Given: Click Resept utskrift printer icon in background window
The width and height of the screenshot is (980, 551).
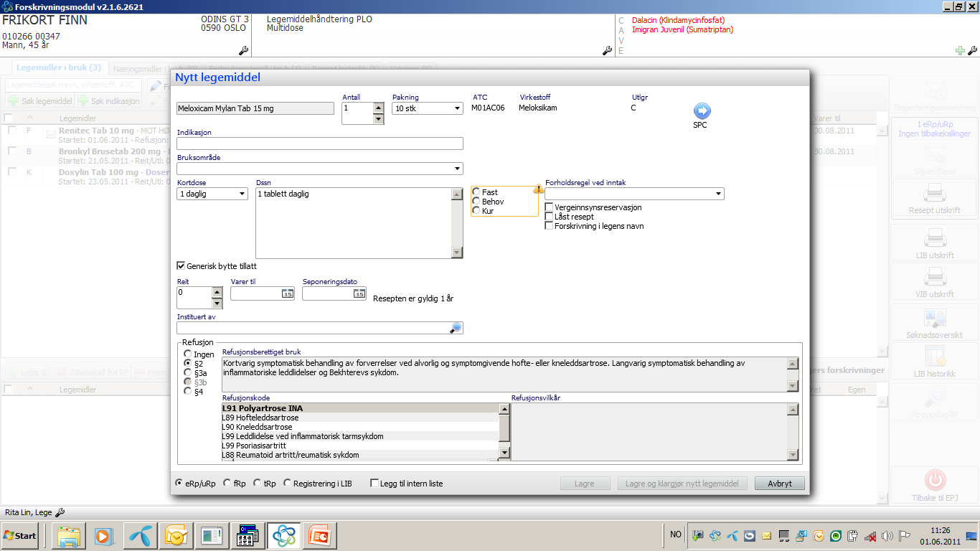Looking at the screenshot, I should click(x=933, y=192).
